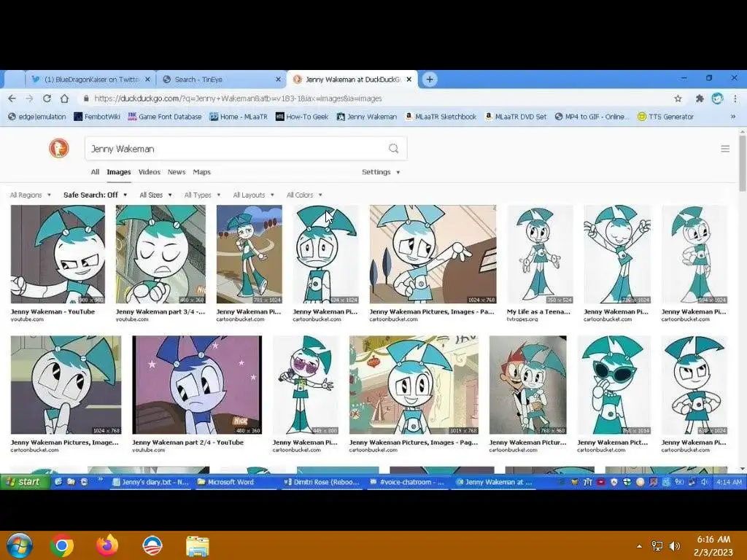Open the TTS Generator bookmark

[665, 117]
